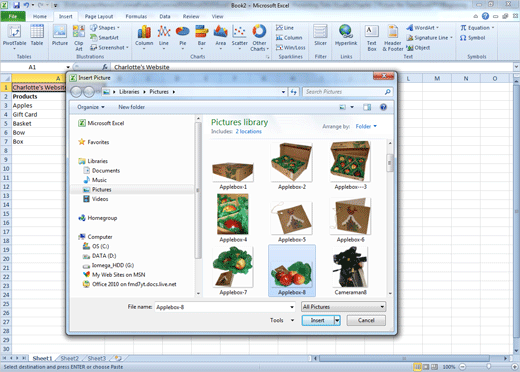Open the All Pictures file type dropdown
Image resolution: width=520 pixels, height=372 pixels.
click(x=344, y=307)
